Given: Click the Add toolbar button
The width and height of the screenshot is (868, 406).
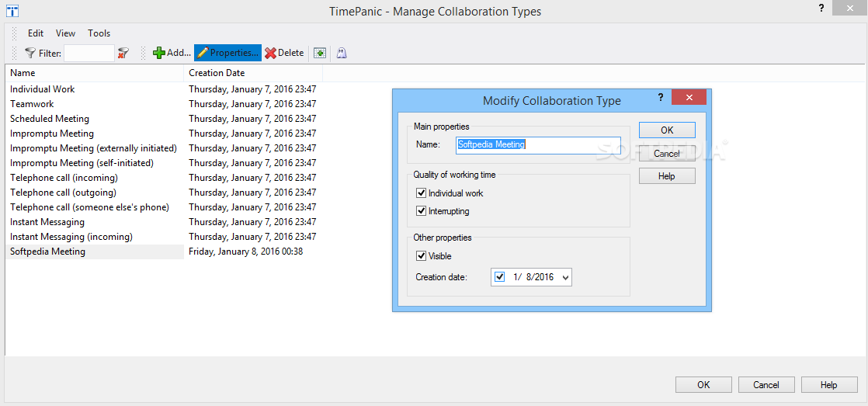Looking at the screenshot, I should click(172, 53).
